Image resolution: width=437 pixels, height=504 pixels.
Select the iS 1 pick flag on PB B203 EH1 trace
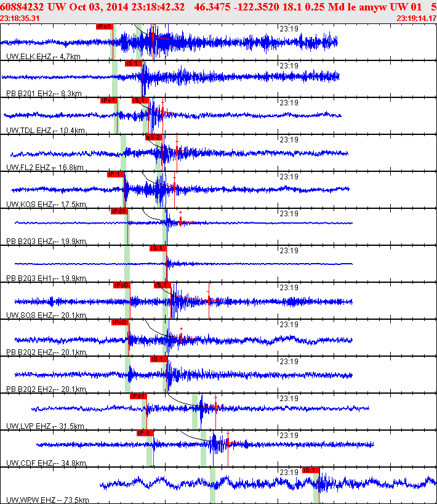coord(158,248)
